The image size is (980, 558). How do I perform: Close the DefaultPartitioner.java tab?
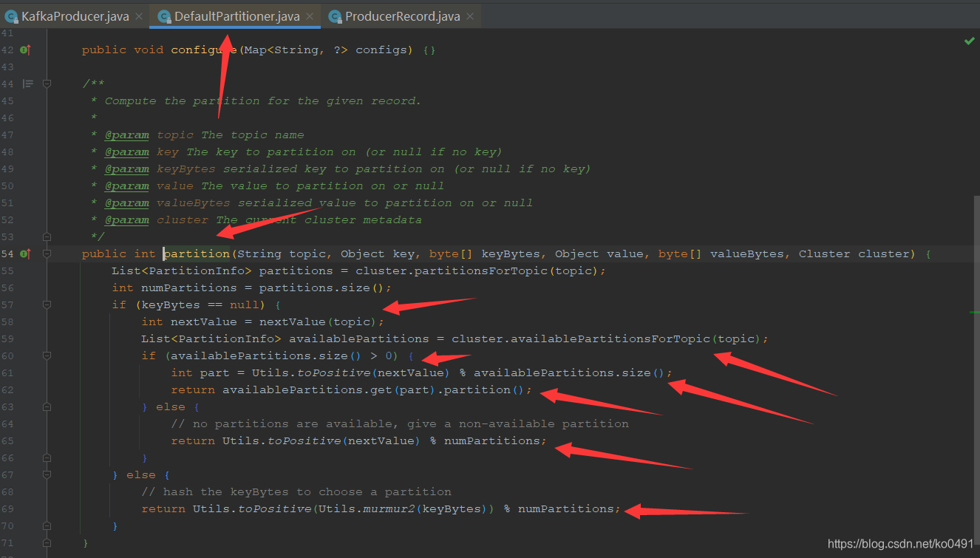(x=310, y=16)
